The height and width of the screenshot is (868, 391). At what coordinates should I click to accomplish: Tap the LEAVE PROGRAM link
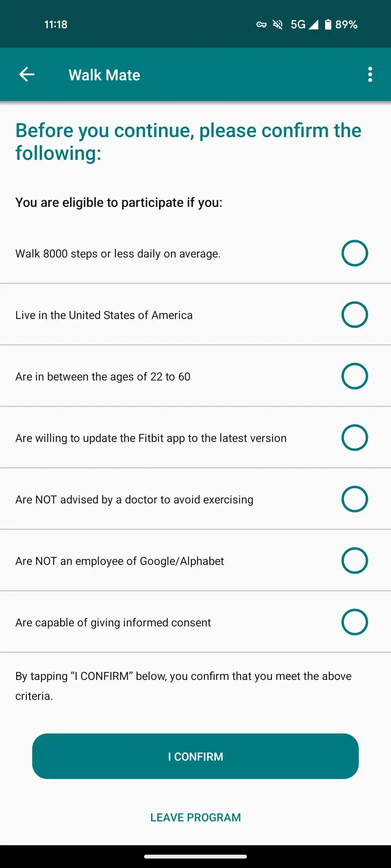(195, 817)
